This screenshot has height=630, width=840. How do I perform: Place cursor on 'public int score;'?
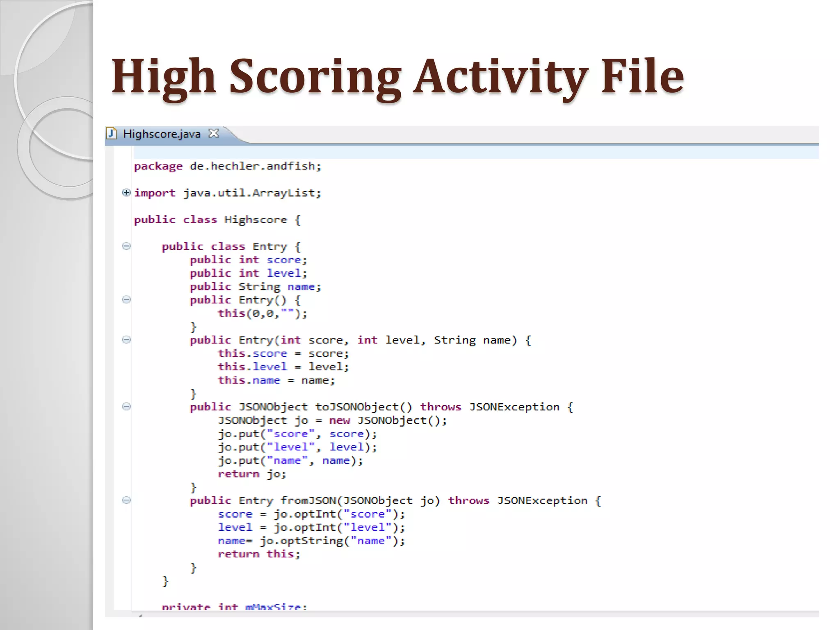tap(249, 260)
